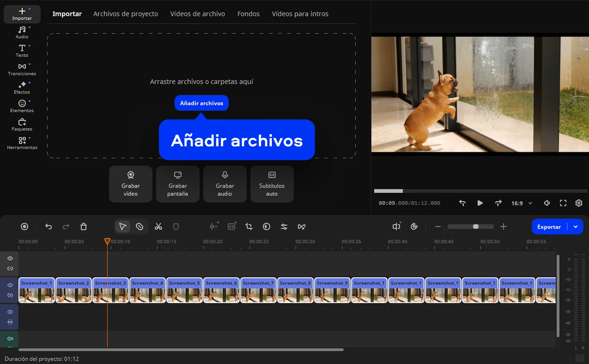Select the crop tool in timeline toolbar

click(x=249, y=227)
